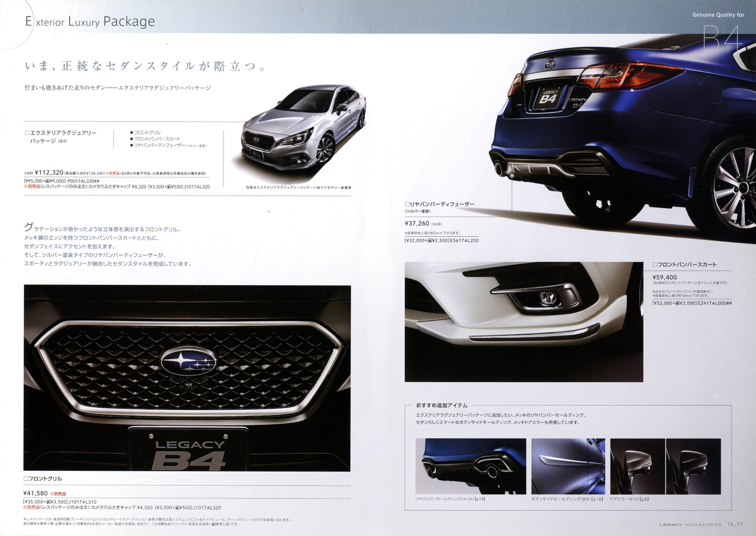This screenshot has height=536, width=756.
Task: Click the Subaru emblem on the grille photo
Action: coord(189,362)
